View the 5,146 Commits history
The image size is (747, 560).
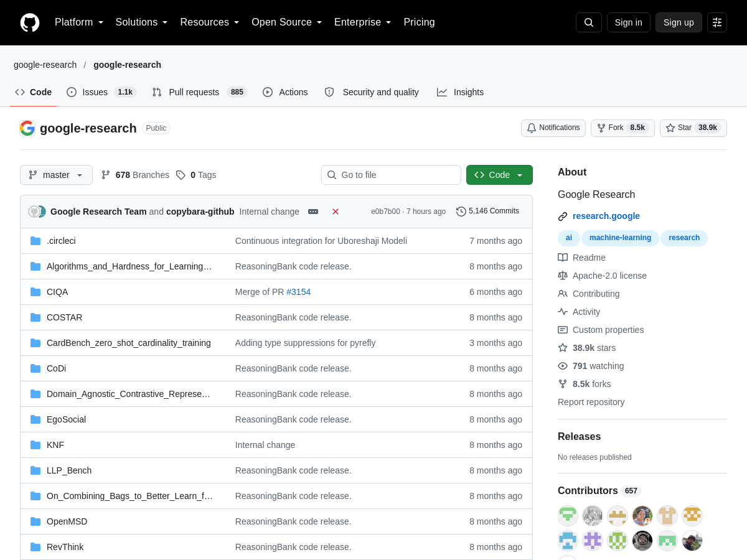click(x=487, y=212)
